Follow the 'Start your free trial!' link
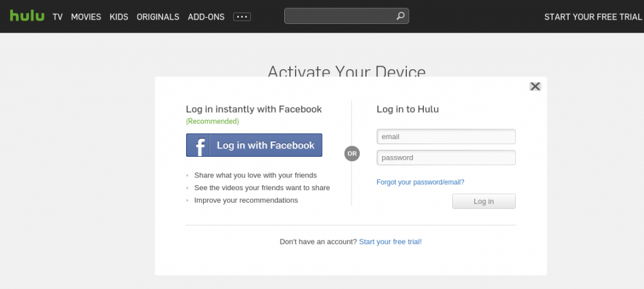This screenshot has width=644, height=289. point(390,241)
